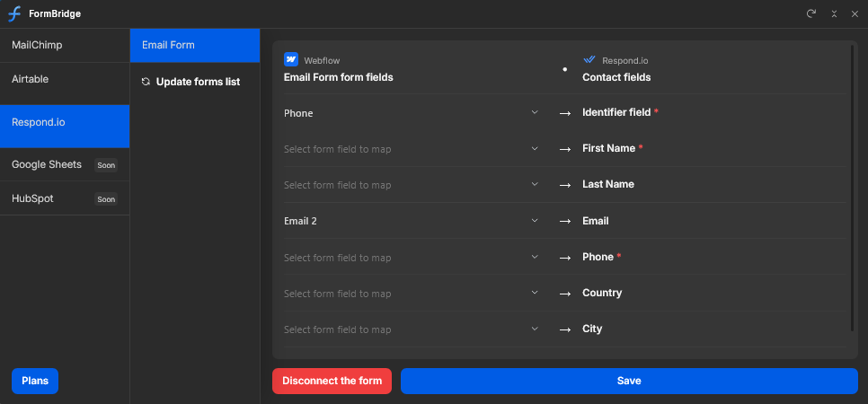Click the FormBridge title text
Screen dimensions: 868x404
click(x=55, y=13)
